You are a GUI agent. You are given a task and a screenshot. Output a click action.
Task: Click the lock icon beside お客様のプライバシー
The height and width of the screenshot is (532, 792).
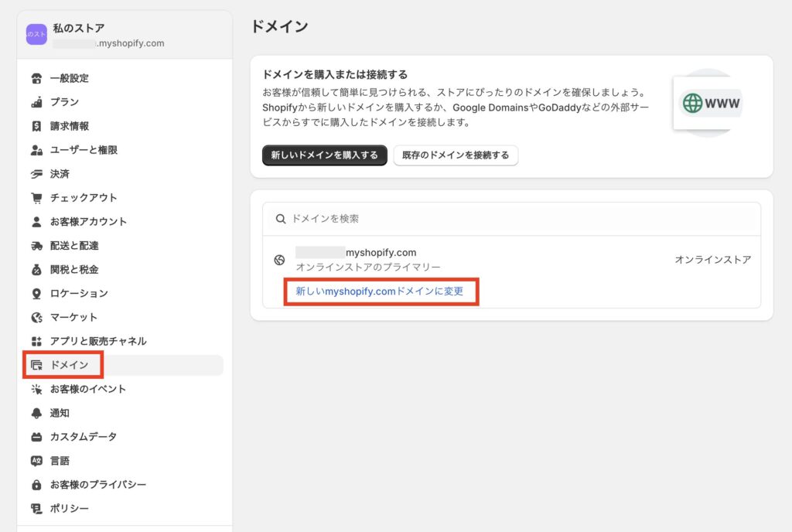(36, 485)
